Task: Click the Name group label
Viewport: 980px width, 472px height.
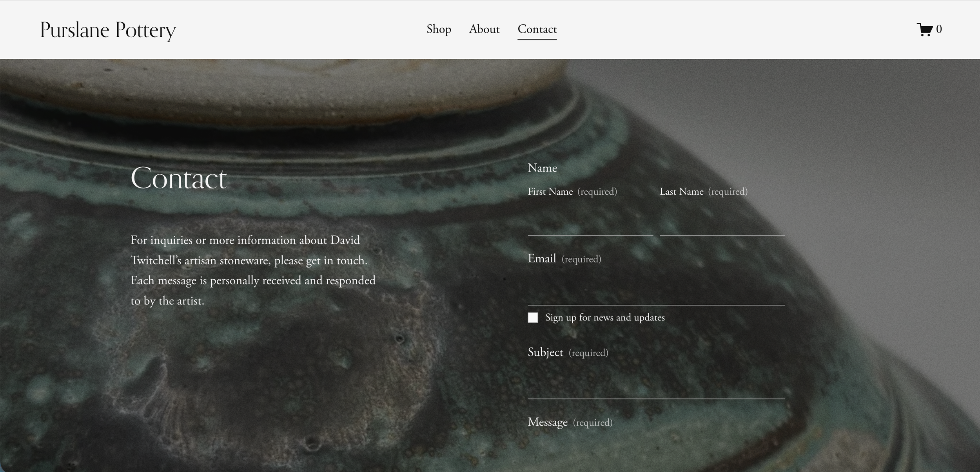Action: pos(542,168)
